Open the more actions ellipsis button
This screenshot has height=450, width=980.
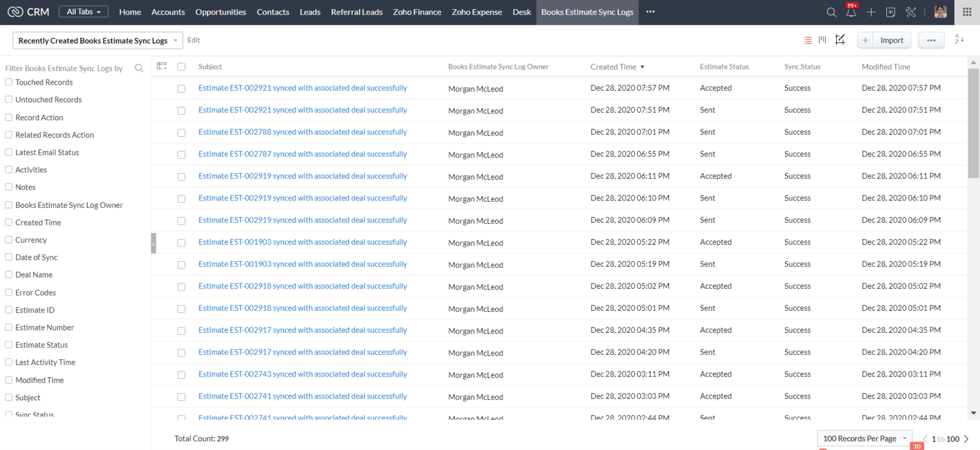tap(931, 40)
